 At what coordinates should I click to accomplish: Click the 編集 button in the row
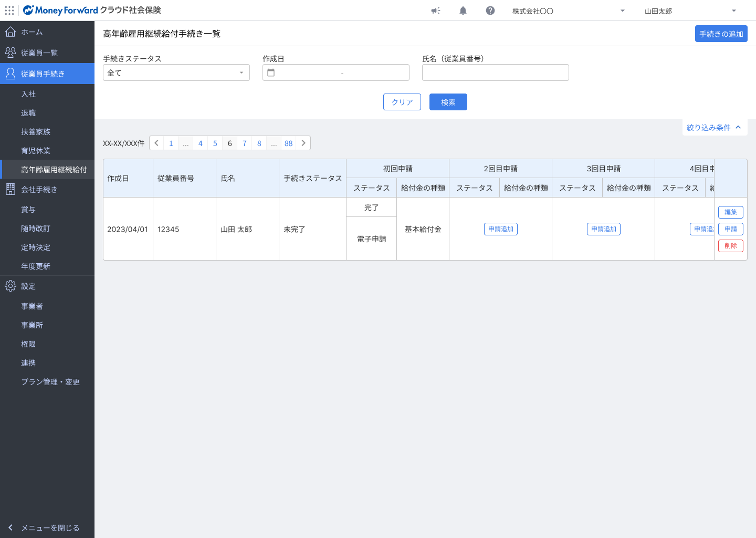coord(731,212)
